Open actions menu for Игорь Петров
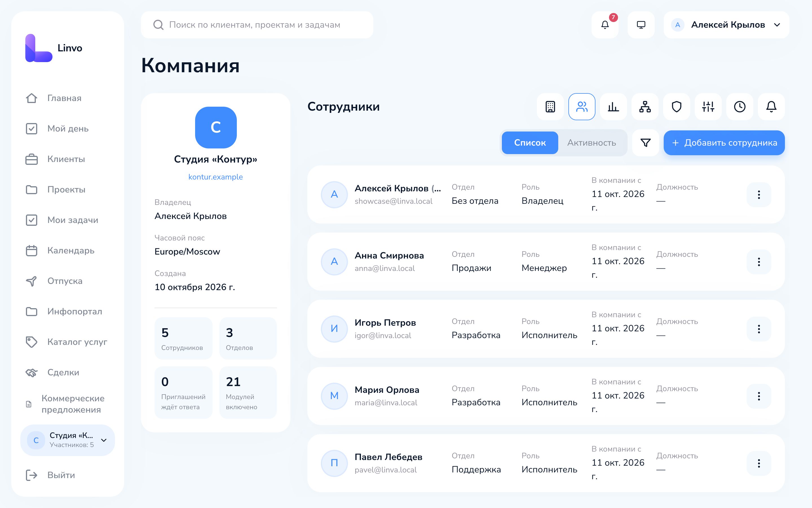 point(759,329)
